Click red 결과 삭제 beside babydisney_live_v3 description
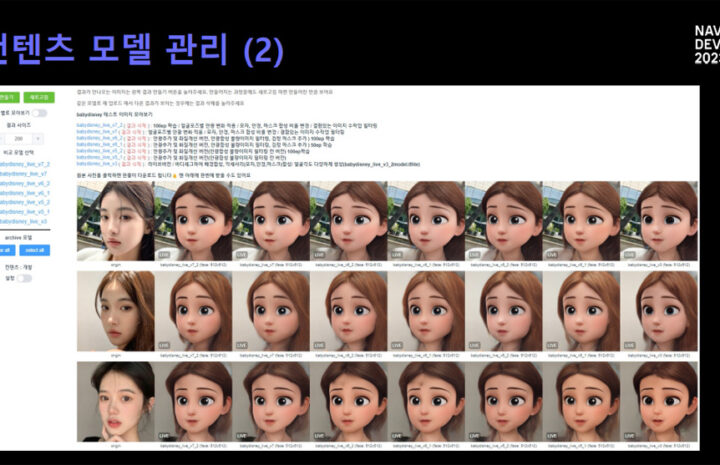Image resolution: width=720 pixels, height=465 pixels. (x=130, y=164)
